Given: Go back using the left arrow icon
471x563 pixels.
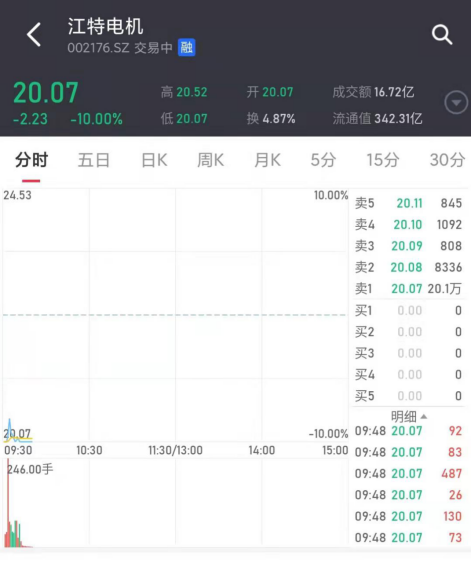Looking at the screenshot, I should (x=34, y=35).
